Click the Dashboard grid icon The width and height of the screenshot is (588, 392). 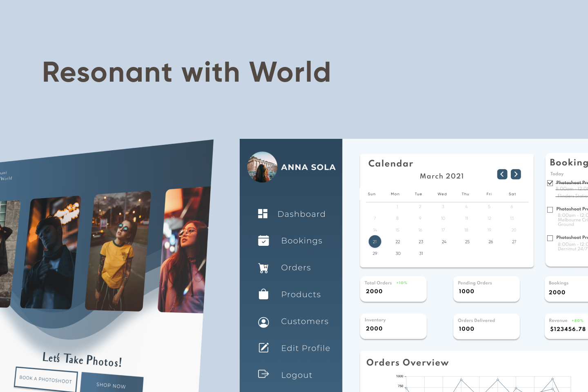tap(263, 214)
